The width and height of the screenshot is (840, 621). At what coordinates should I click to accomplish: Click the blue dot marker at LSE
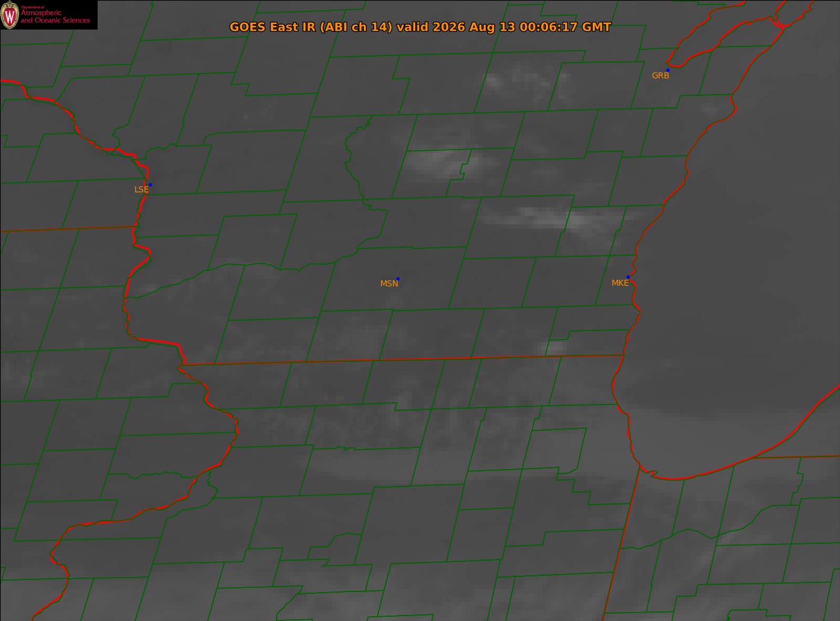point(150,184)
